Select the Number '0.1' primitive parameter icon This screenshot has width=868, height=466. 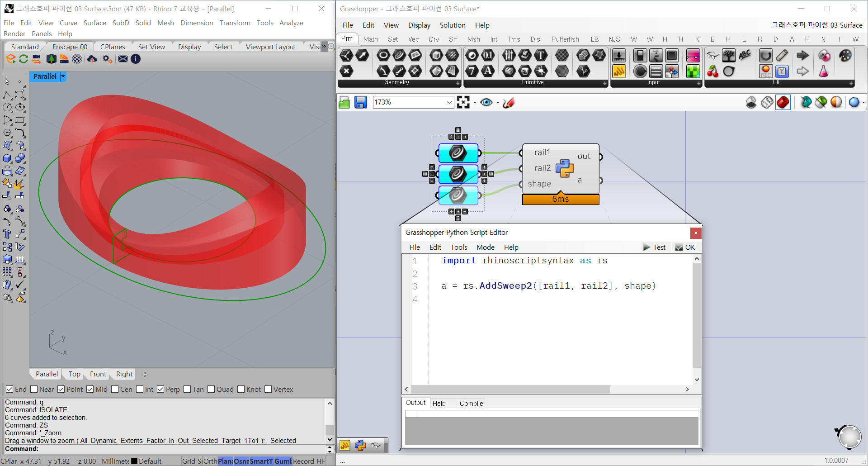(488, 55)
